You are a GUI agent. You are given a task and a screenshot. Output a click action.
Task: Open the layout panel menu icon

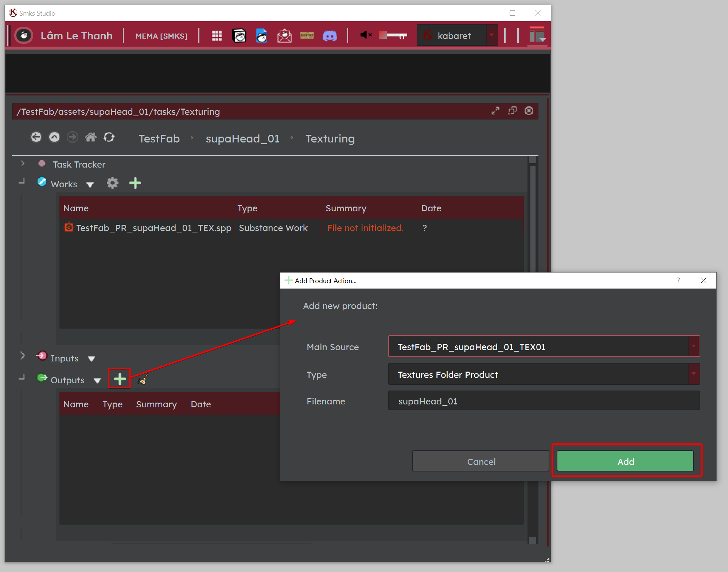[x=537, y=35]
